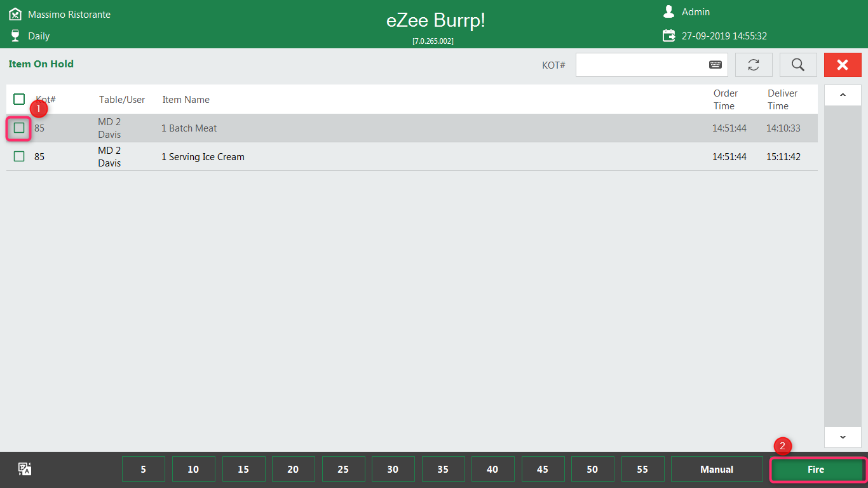Select the 25 minute button
Viewport: 868px width, 488px height.
coord(343,470)
